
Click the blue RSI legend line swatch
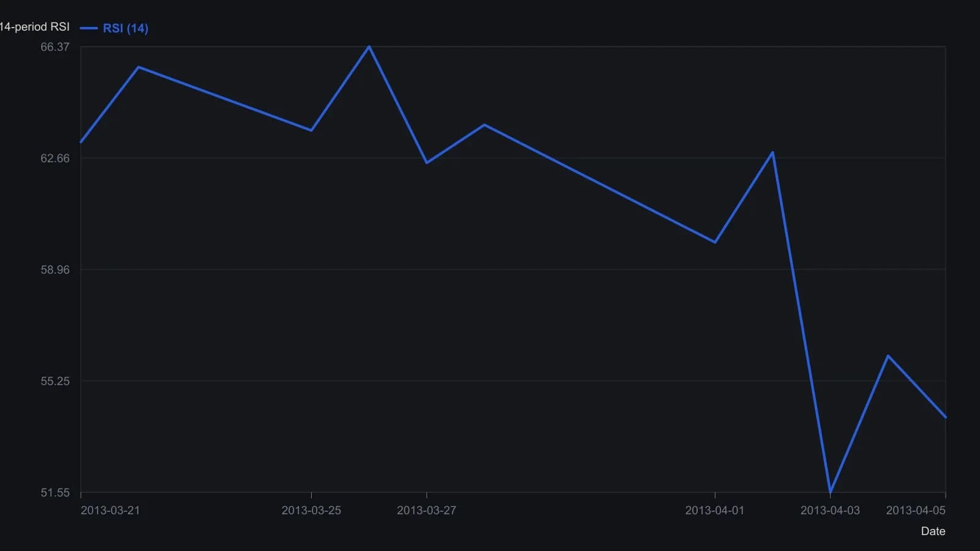point(89,28)
